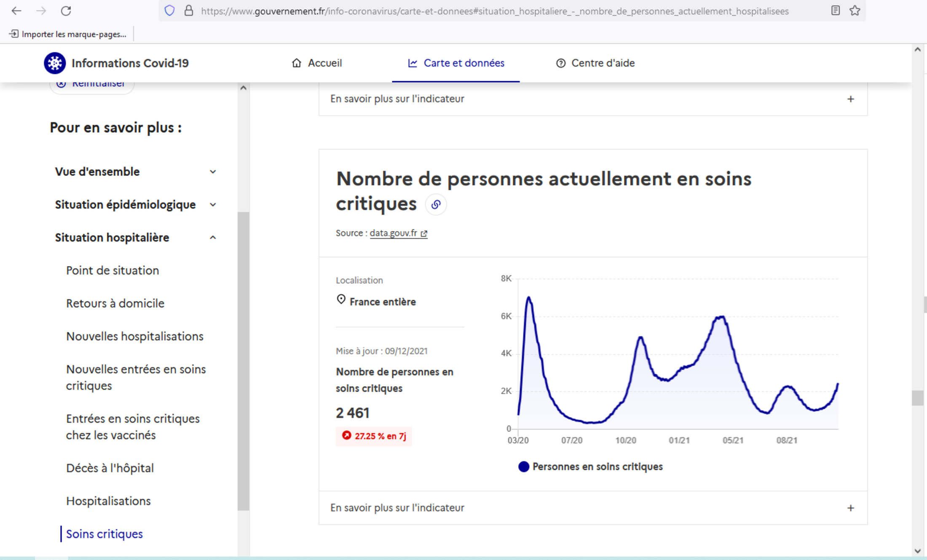The image size is (927, 560).
Task: Open reader view icon in address bar
Action: click(x=835, y=11)
